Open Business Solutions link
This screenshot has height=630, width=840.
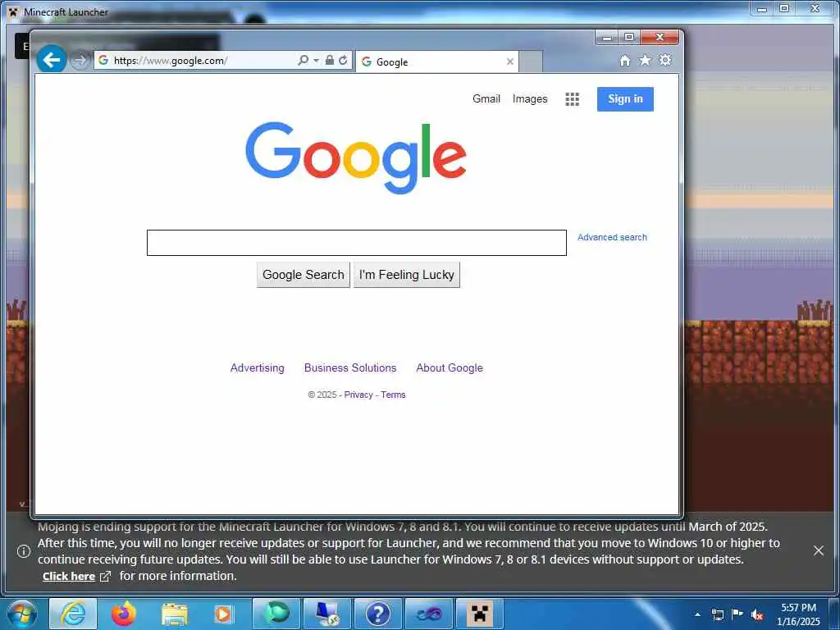point(350,368)
